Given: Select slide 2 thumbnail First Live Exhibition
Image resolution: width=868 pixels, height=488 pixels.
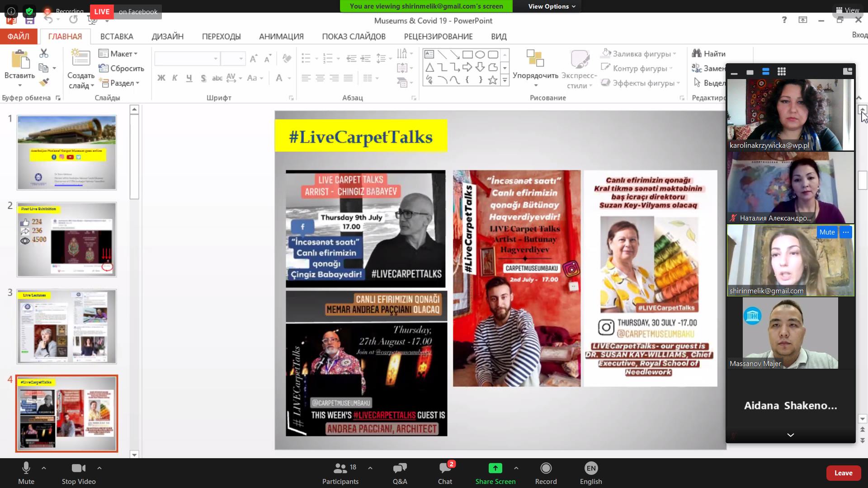Looking at the screenshot, I should tap(66, 239).
